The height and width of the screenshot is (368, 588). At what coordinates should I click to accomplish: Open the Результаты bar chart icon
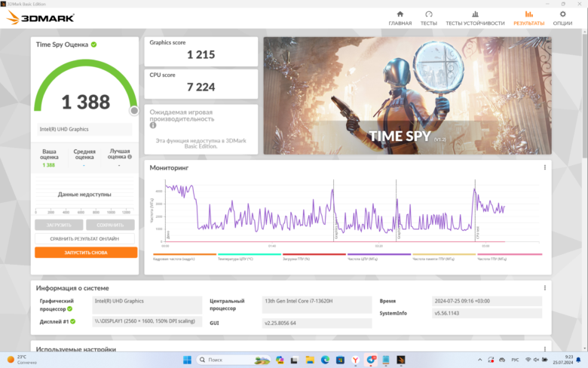click(528, 14)
